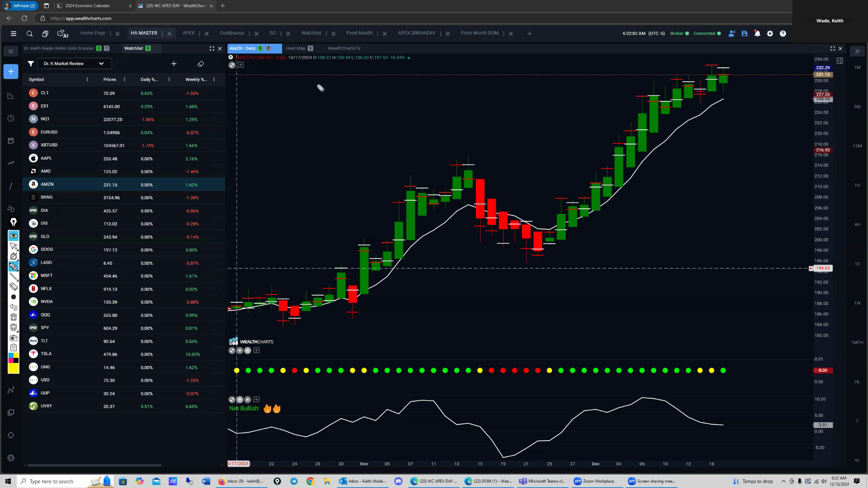Select the line drawing tool
The height and width of the screenshot is (488, 868).
(x=14, y=277)
